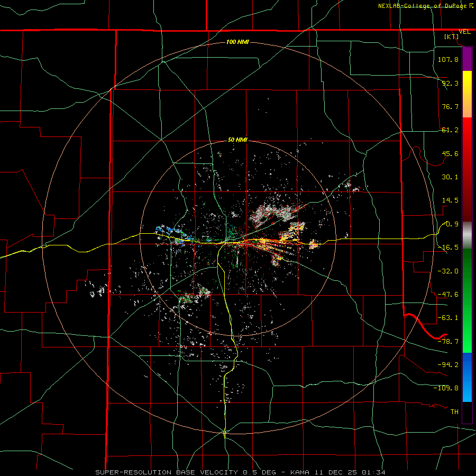Click the -16.5 legend value
The width and height of the screenshot is (476, 476).
[x=448, y=248]
